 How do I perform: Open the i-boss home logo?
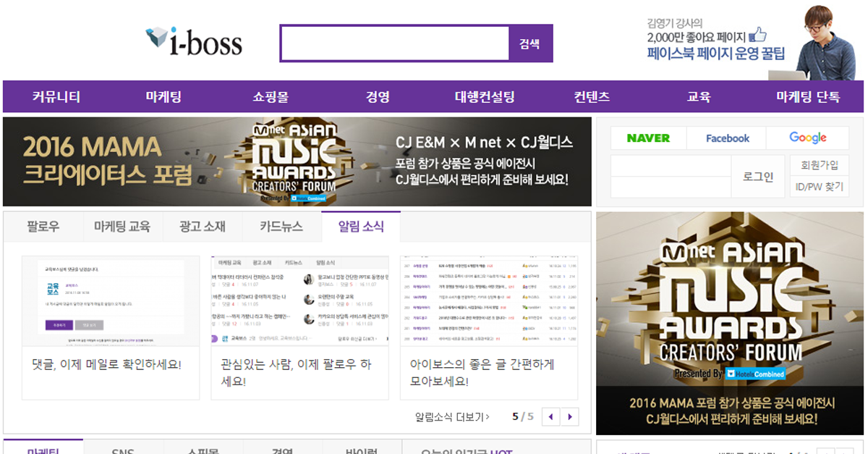click(192, 42)
